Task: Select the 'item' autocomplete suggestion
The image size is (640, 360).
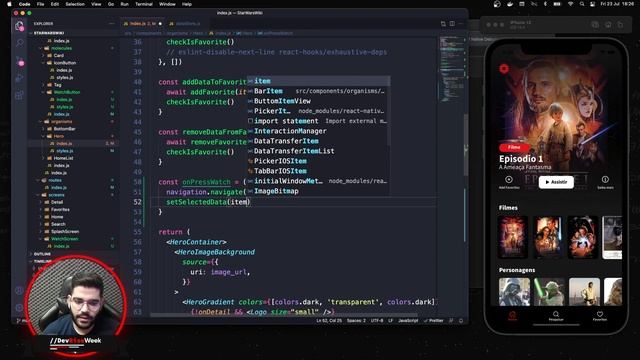Action: pos(318,81)
